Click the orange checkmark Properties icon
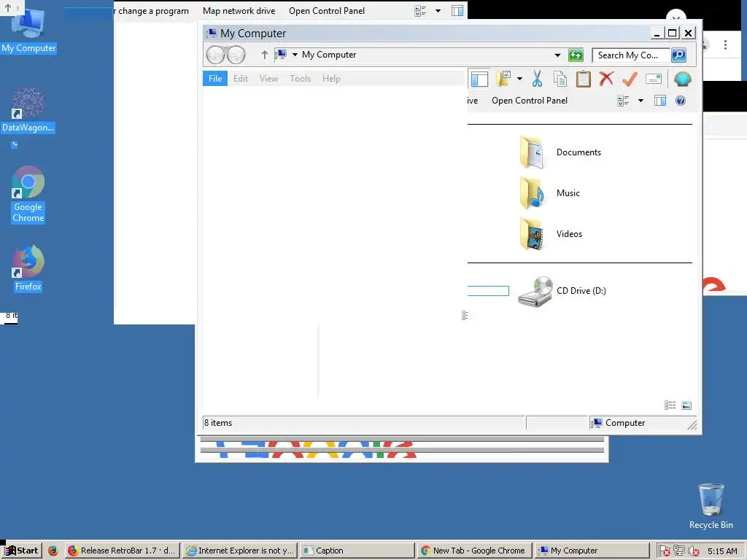The width and height of the screenshot is (747, 560). pyautogui.click(x=630, y=79)
